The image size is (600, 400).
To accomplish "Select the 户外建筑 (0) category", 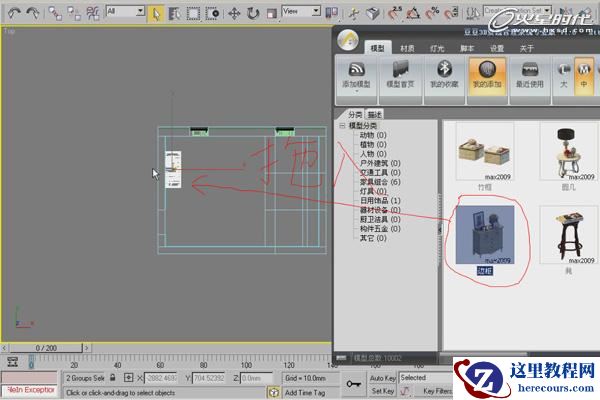I will tap(380, 163).
